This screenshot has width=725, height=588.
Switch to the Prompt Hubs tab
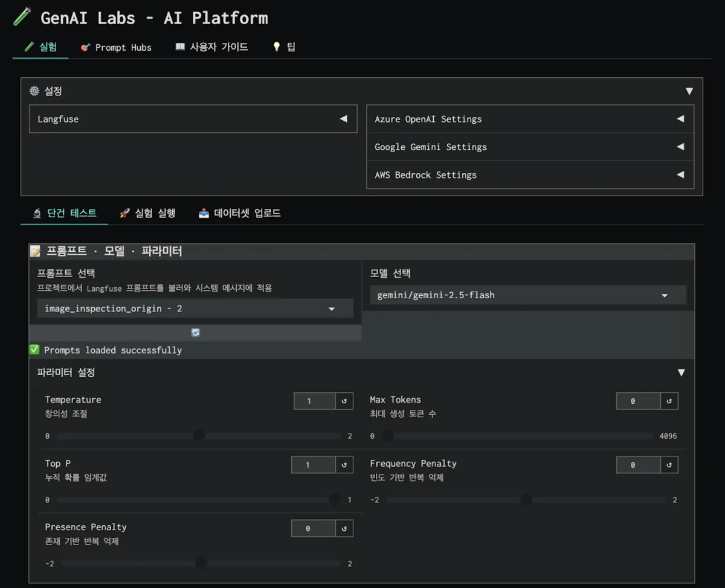click(116, 47)
